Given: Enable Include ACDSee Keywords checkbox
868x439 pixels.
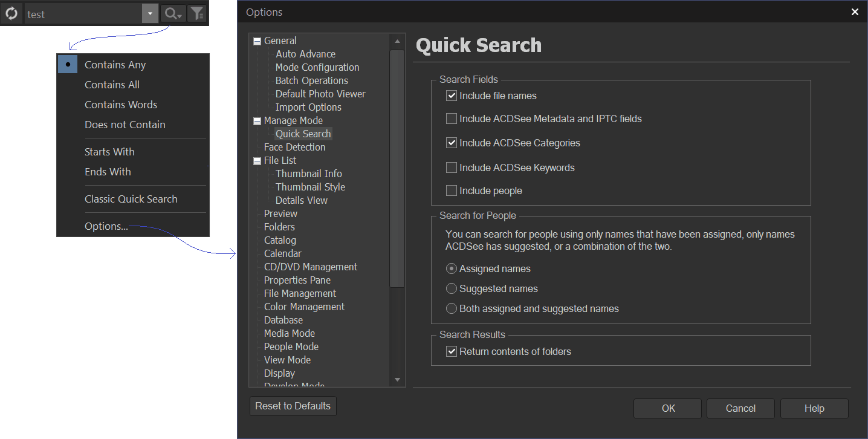Looking at the screenshot, I should (x=452, y=167).
